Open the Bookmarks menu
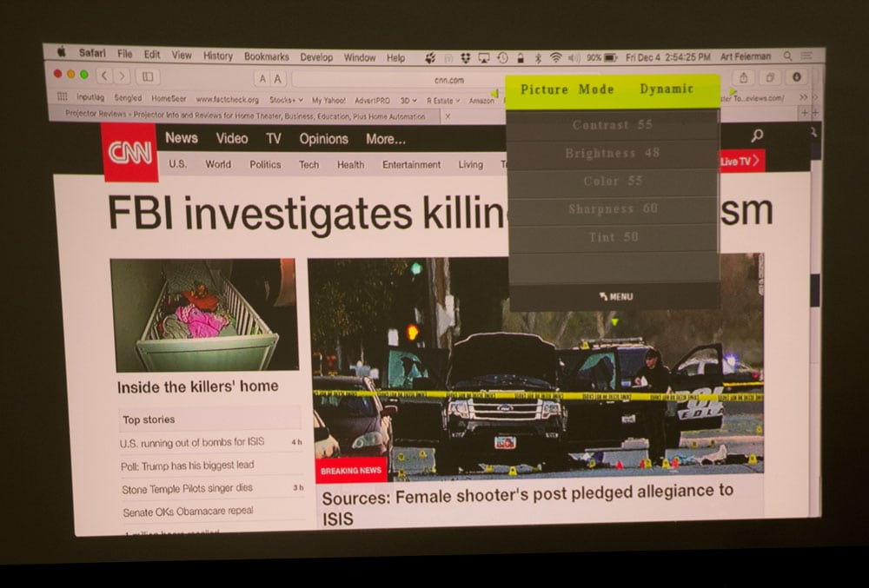The height and width of the screenshot is (588, 869). point(266,56)
